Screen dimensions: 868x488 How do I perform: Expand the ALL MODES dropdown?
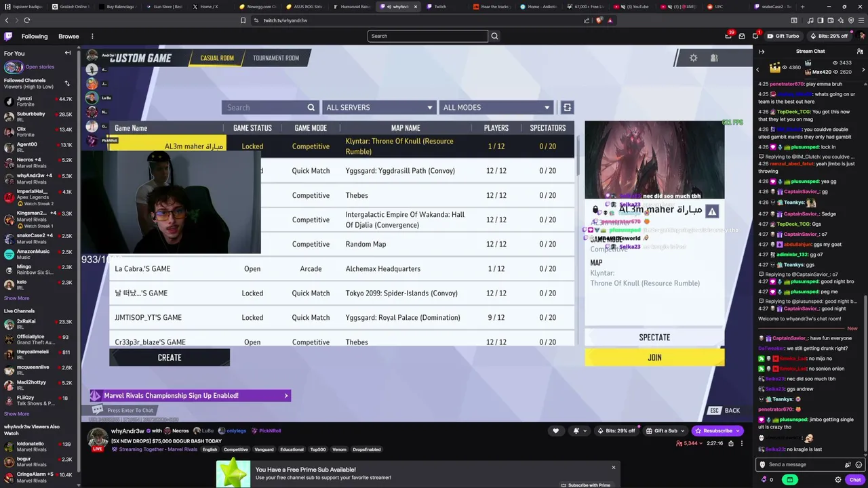496,107
